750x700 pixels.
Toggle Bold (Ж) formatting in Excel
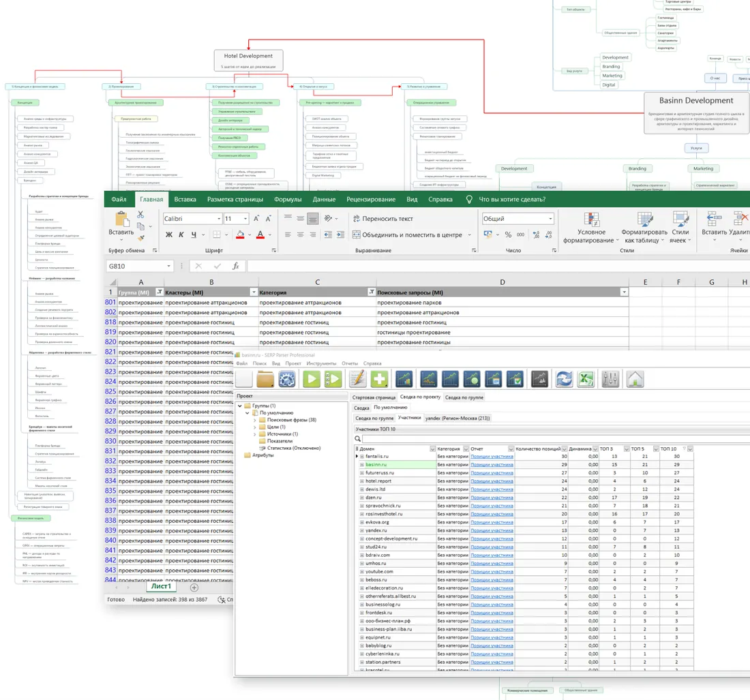(x=169, y=234)
